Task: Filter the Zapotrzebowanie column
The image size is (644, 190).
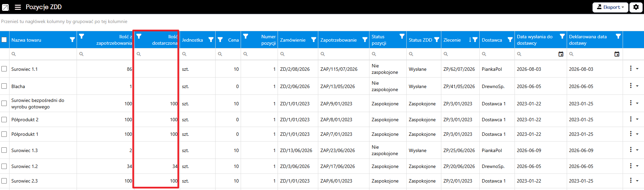Action: click(365, 40)
